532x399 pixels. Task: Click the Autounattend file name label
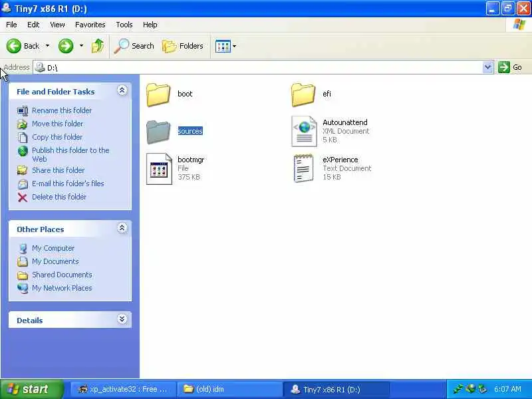(345, 122)
